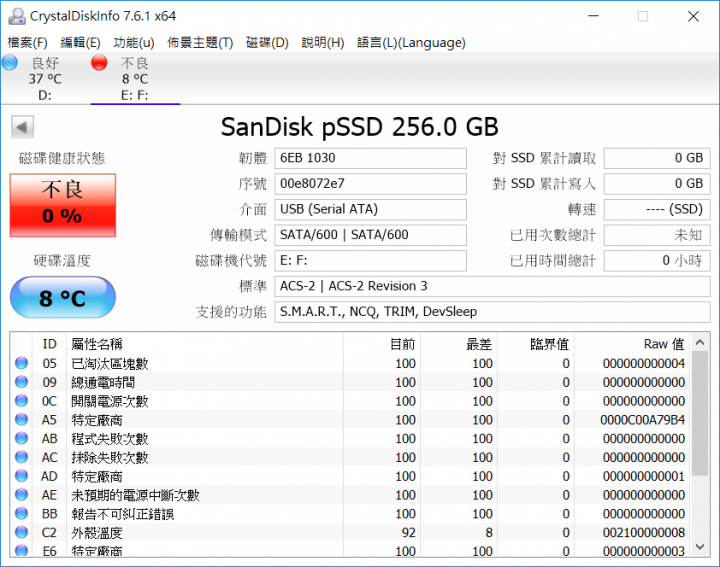Screen dimensions: 720x567
Task: Open the 檔案(F) menu
Action: pyautogui.click(x=28, y=43)
